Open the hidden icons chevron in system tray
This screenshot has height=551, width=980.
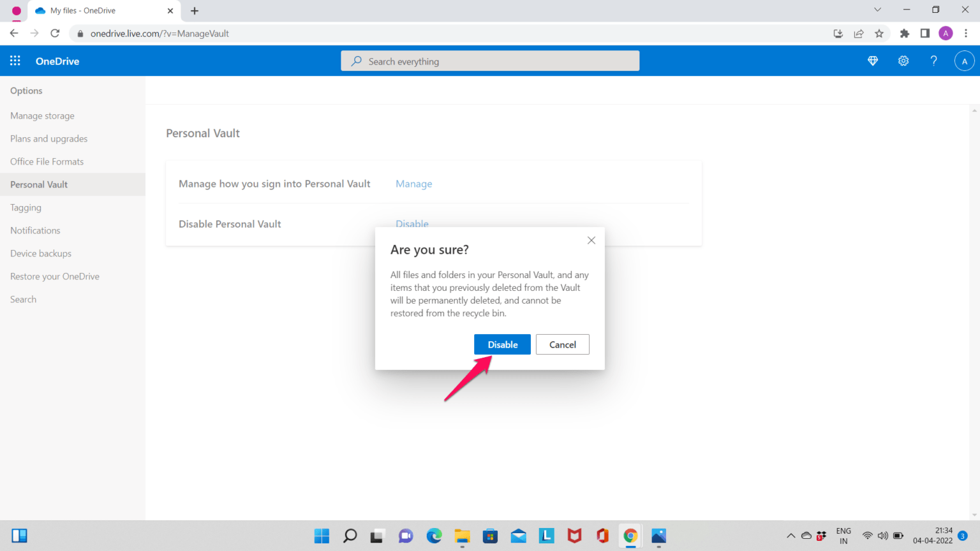[791, 536]
